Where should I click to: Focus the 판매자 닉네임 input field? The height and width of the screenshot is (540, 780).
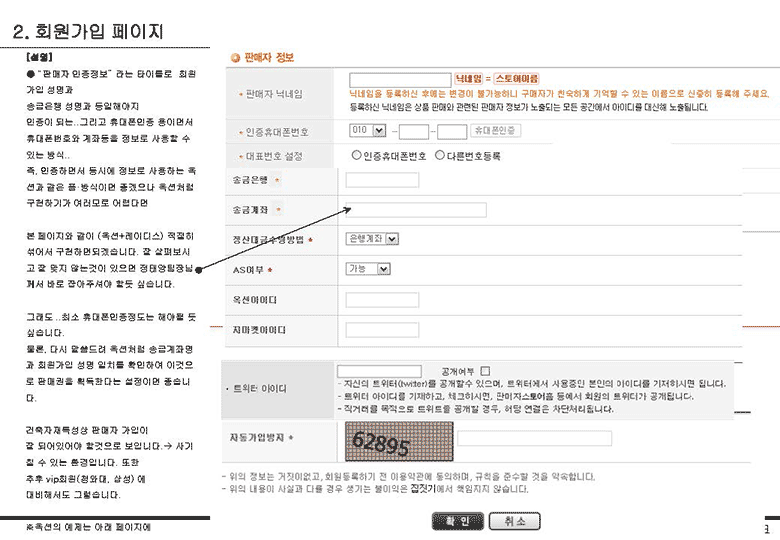tap(400, 79)
